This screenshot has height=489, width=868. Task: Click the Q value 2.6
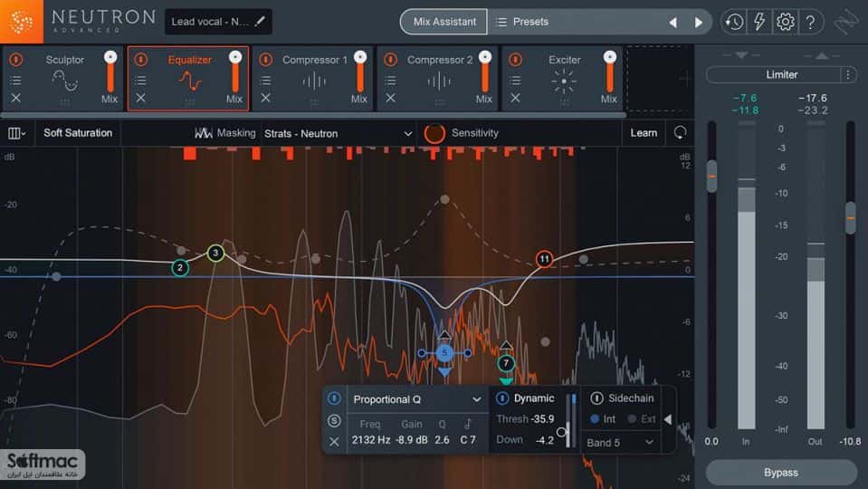pyautogui.click(x=442, y=440)
